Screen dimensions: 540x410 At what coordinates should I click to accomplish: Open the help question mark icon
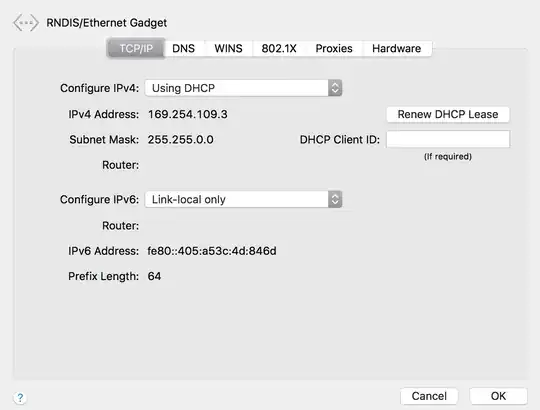point(20,398)
